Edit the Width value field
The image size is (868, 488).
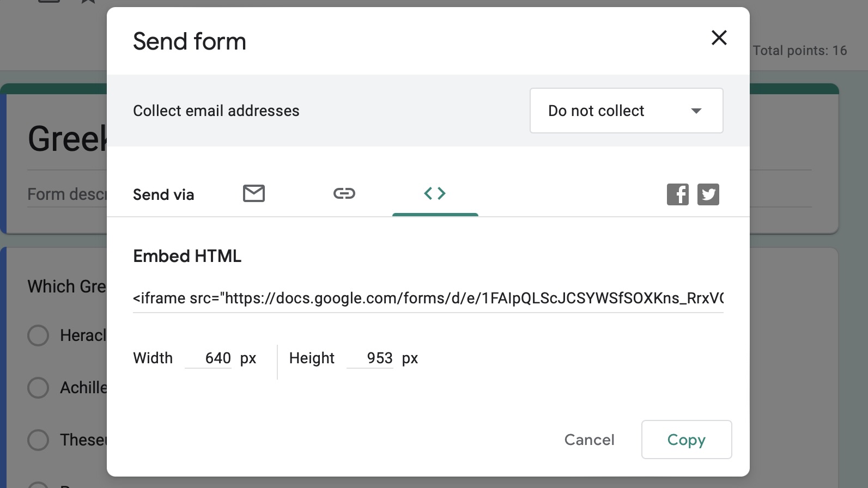(x=209, y=358)
